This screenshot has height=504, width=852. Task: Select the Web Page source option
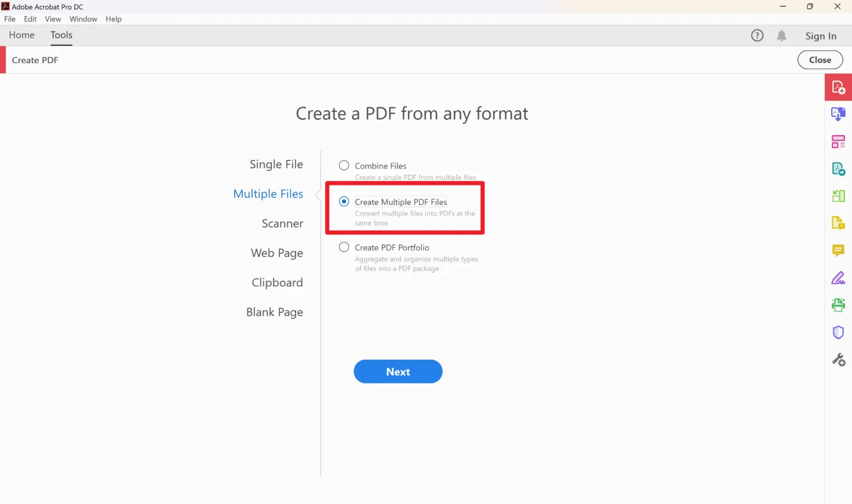(277, 253)
